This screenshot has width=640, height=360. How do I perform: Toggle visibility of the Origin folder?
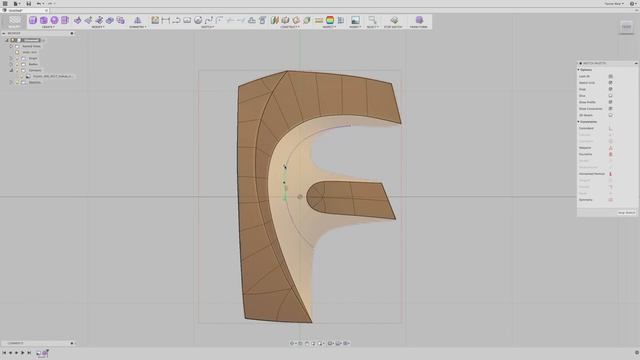(x=18, y=58)
